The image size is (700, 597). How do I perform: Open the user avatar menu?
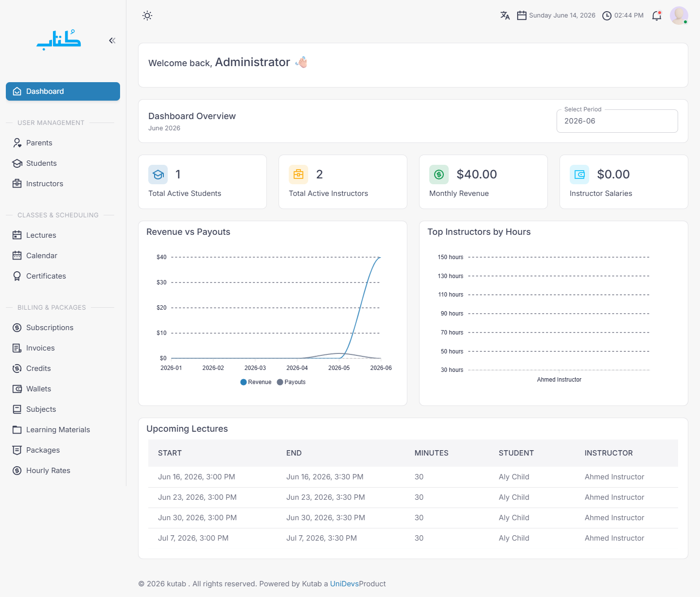679,16
